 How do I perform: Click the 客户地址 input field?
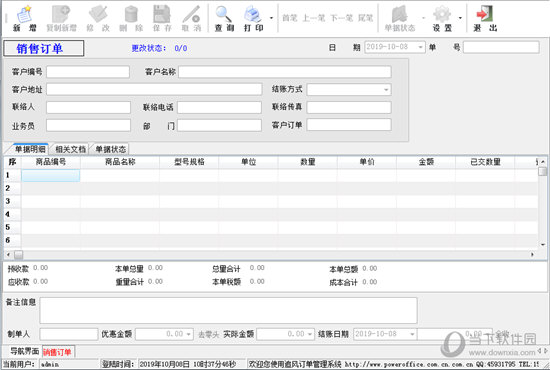click(154, 89)
